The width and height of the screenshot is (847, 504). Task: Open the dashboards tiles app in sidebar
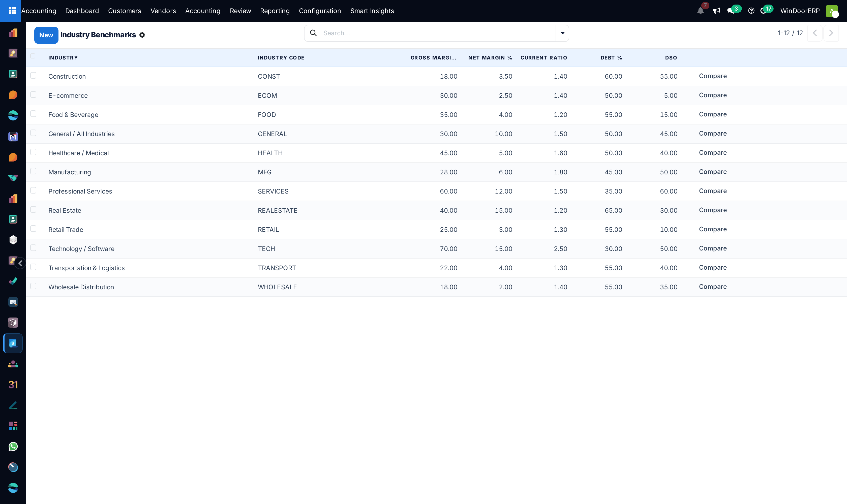(x=13, y=426)
